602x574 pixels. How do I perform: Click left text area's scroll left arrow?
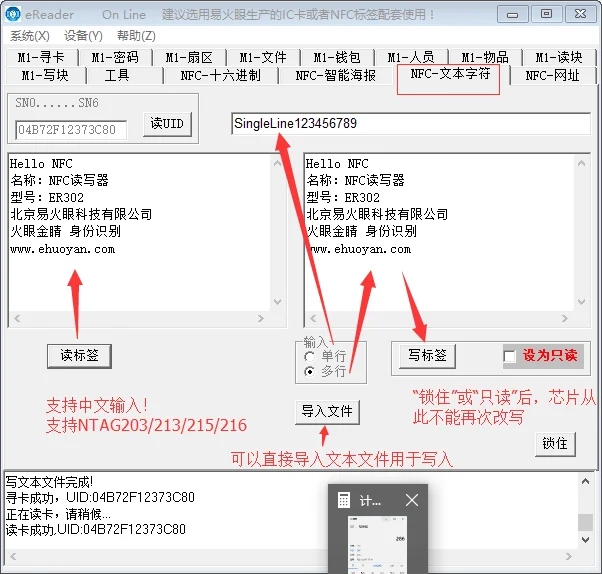point(17,319)
